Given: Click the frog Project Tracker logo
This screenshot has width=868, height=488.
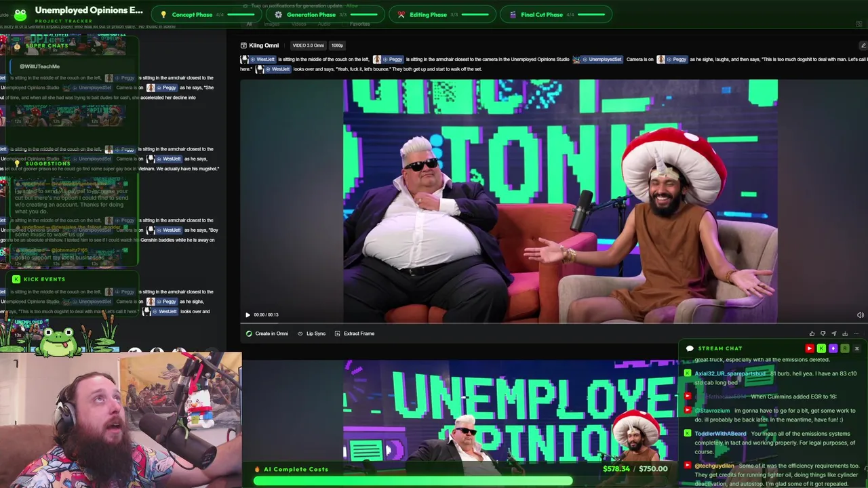Looking at the screenshot, I should click(20, 14).
